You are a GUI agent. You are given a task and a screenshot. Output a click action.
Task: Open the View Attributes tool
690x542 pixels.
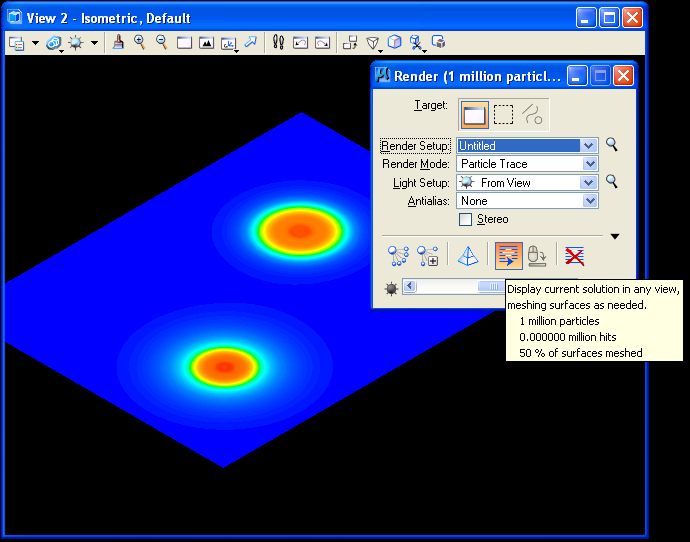tap(17, 43)
